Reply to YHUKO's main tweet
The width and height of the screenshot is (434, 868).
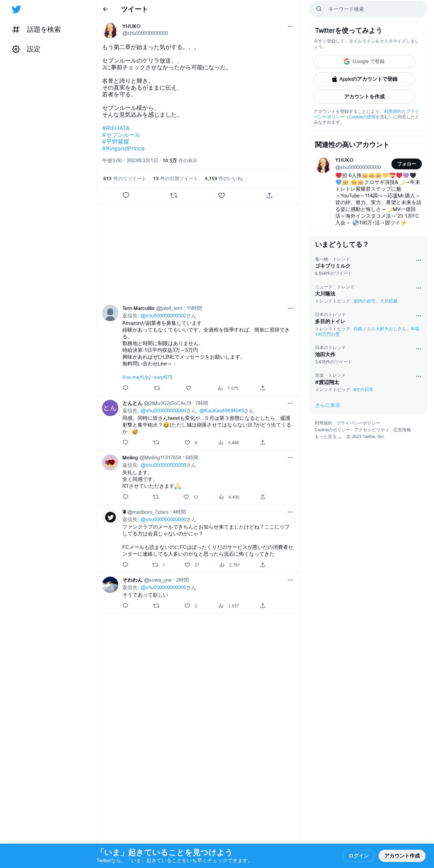(x=126, y=195)
